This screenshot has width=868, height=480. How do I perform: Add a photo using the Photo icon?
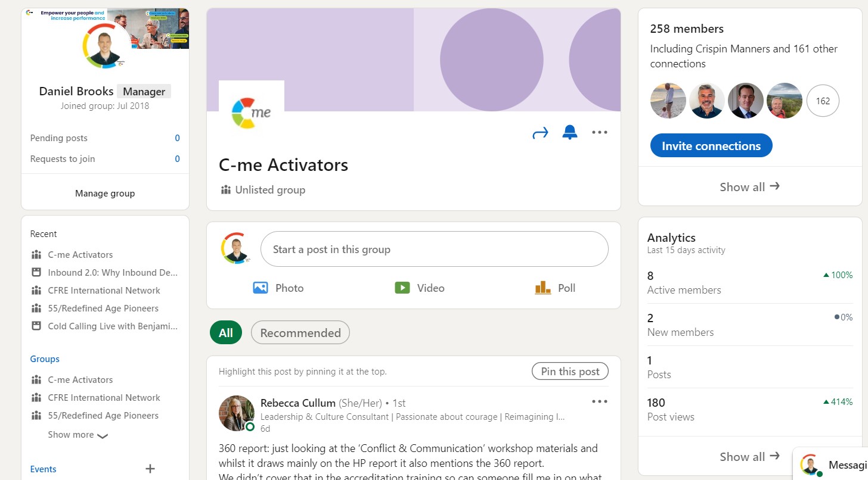click(261, 288)
